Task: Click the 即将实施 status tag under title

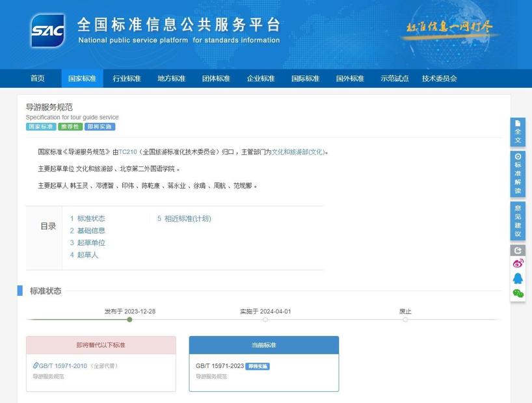Action: pos(100,127)
